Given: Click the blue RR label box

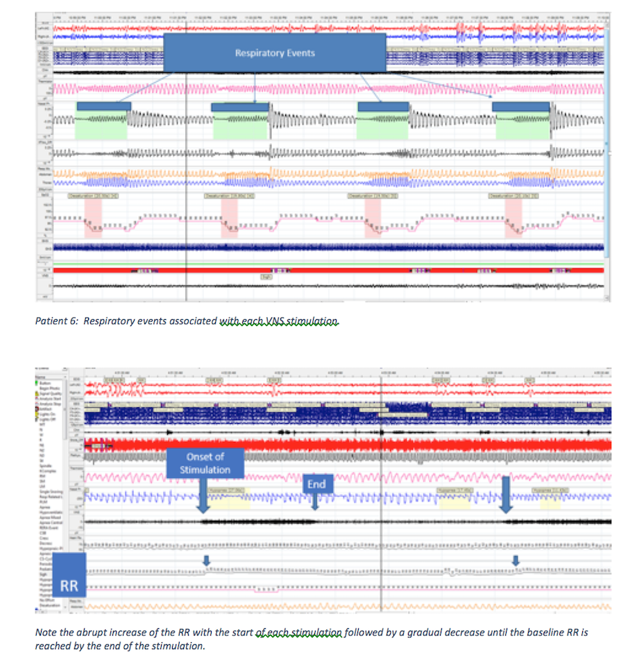Looking at the screenshot, I should point(68,586).
